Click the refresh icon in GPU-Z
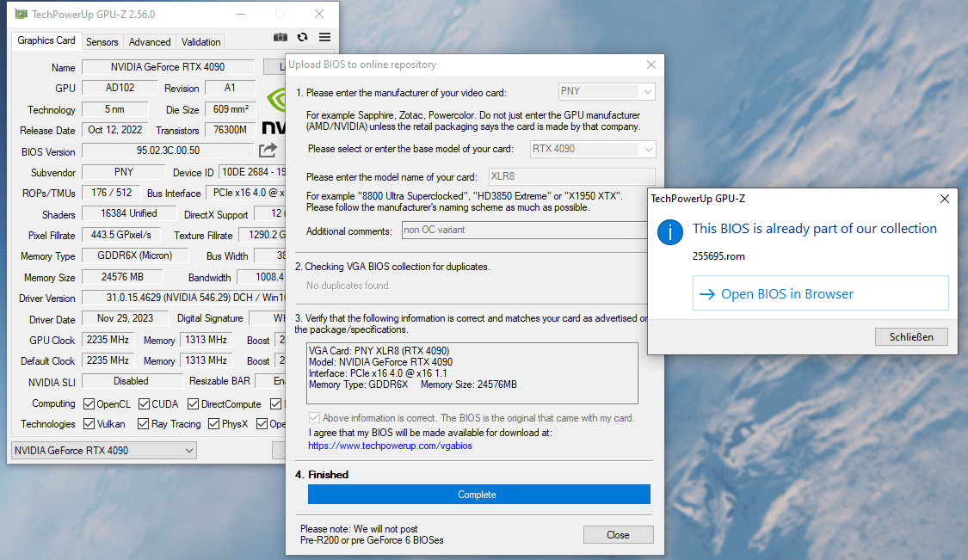Screen dimensions: 968x560 303,37
